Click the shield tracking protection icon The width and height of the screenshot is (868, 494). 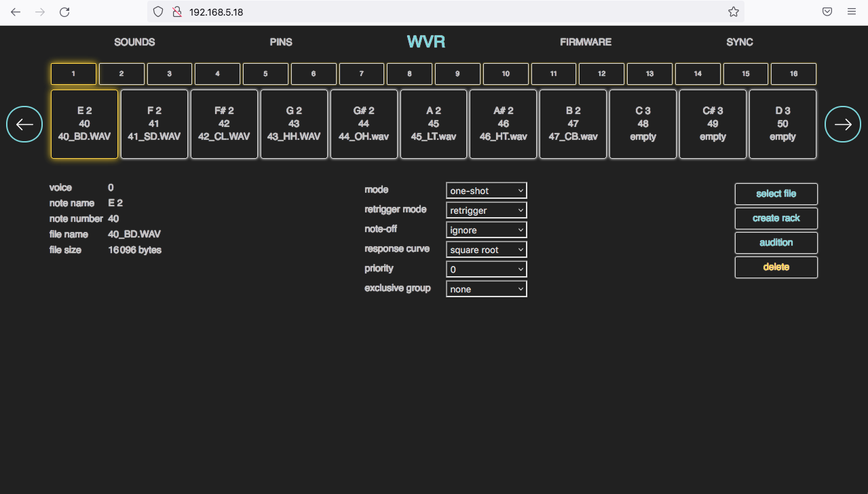pos(158,12)
